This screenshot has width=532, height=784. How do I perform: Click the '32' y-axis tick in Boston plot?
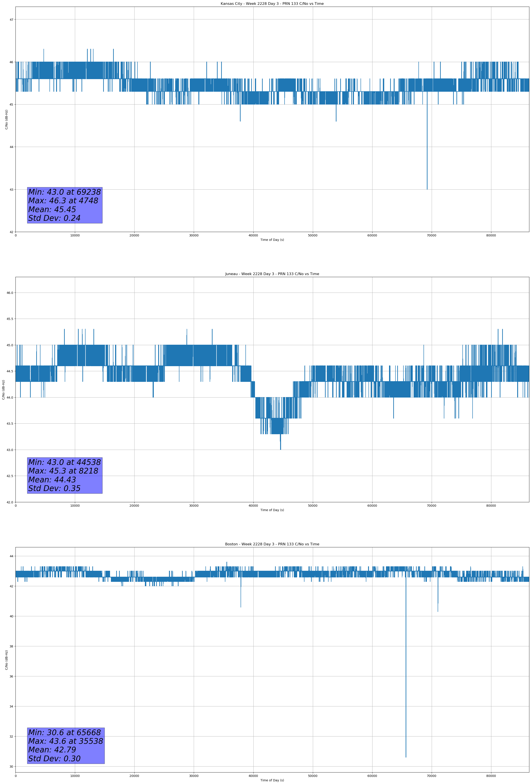(x=11, y=736)
